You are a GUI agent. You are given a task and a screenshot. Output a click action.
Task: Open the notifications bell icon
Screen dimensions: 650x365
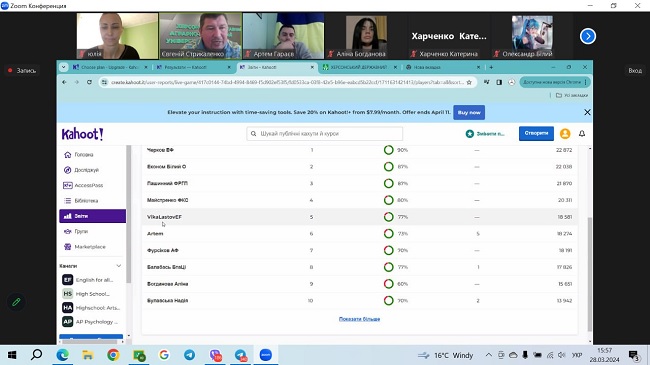[582, 134]
